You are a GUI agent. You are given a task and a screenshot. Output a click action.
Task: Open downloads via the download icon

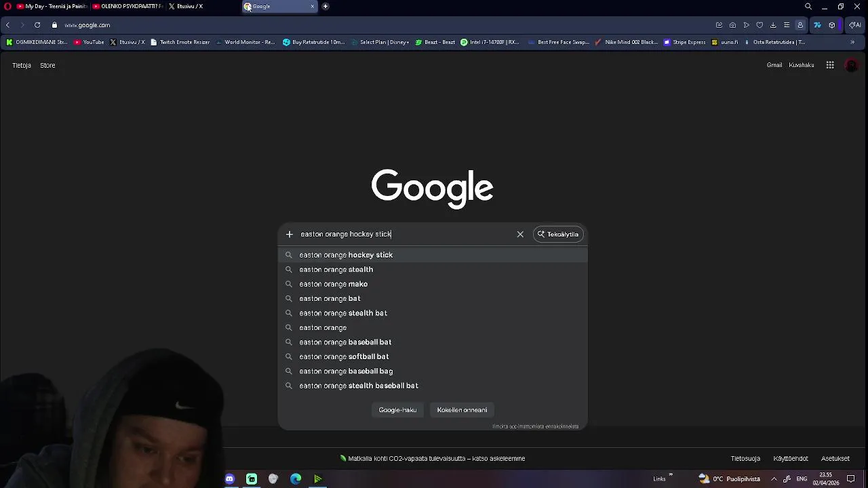coord(773,25)
